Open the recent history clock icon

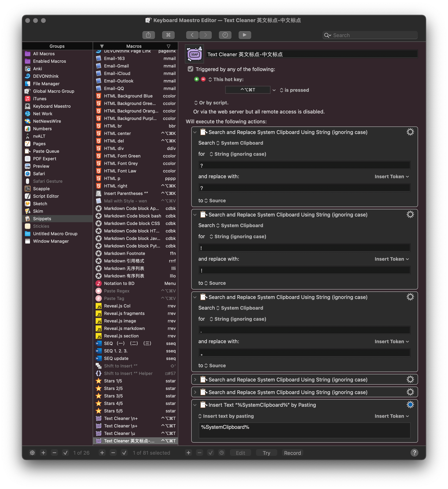225,35
